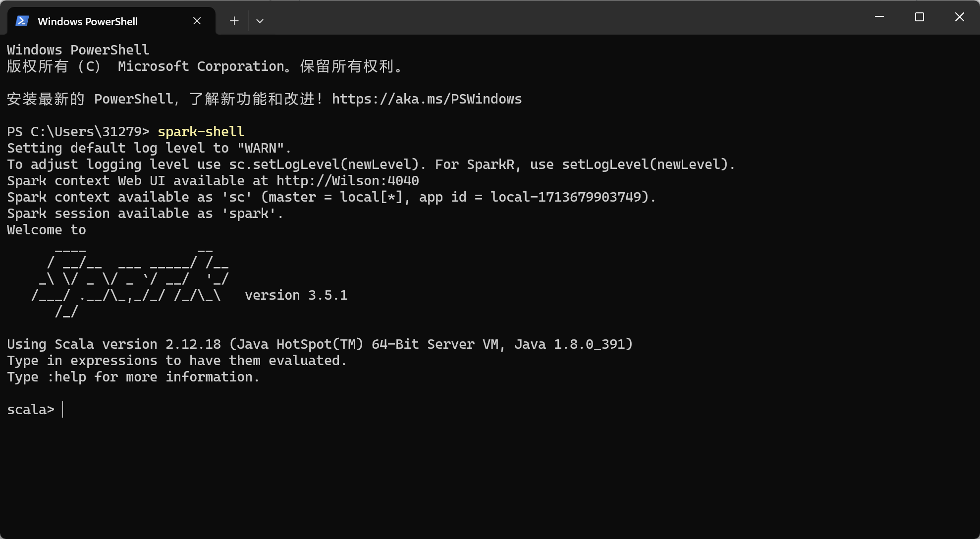Close the terminal window
The width and height of the screenshot is (980, 539).
[959, 17]
